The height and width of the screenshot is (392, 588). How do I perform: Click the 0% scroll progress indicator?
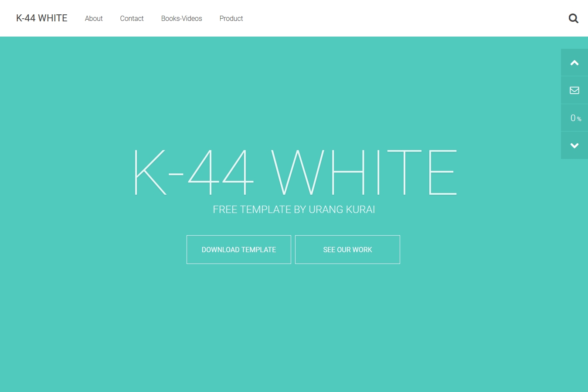coord(574,118)
